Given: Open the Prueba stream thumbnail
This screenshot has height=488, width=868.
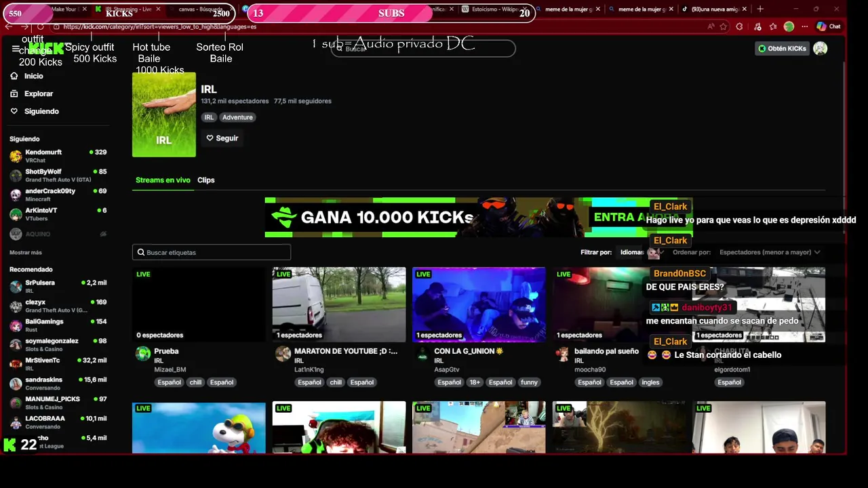Looking at the screenshot, I should tap(199, 304).
